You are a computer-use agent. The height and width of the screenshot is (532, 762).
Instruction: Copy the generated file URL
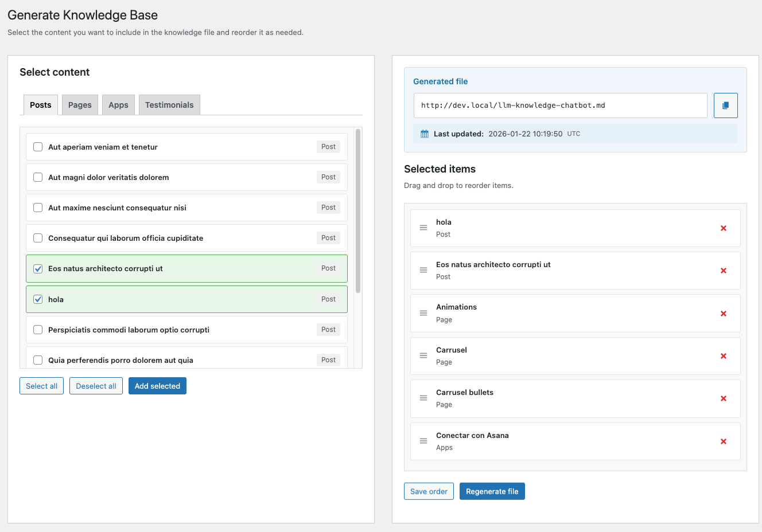point(725,105)
